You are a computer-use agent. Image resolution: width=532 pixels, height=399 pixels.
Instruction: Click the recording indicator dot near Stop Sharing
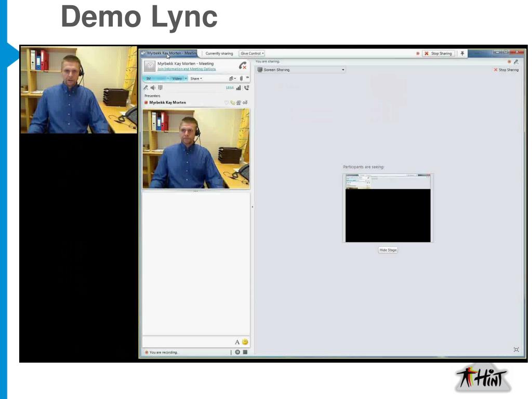418,54
